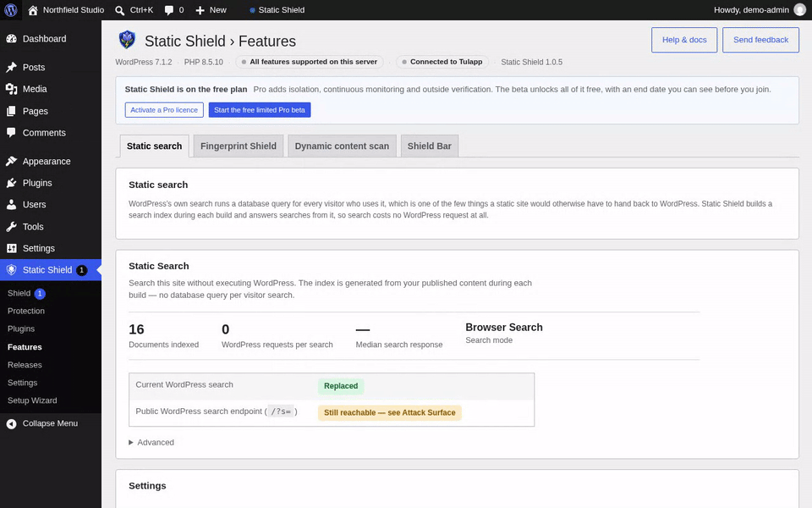Click the Static Shield sidebar shield icon
This screenshot has height=508, width=812.
tap(11, 270)
